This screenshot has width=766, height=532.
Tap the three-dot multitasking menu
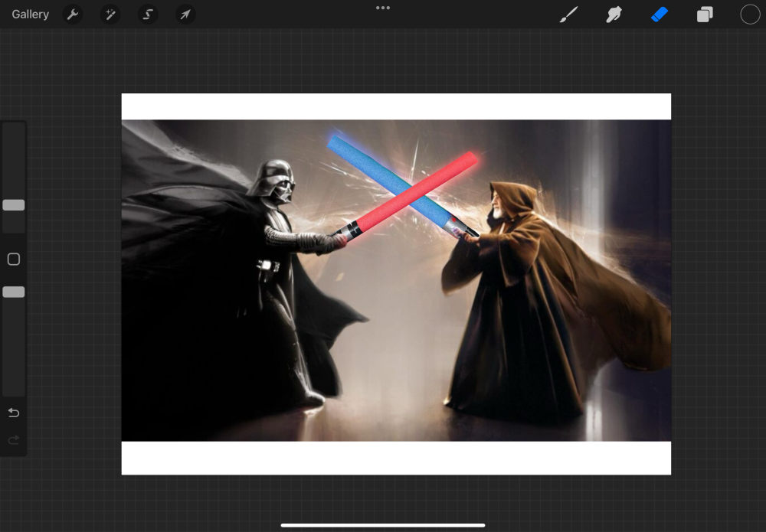coord(383,8)
